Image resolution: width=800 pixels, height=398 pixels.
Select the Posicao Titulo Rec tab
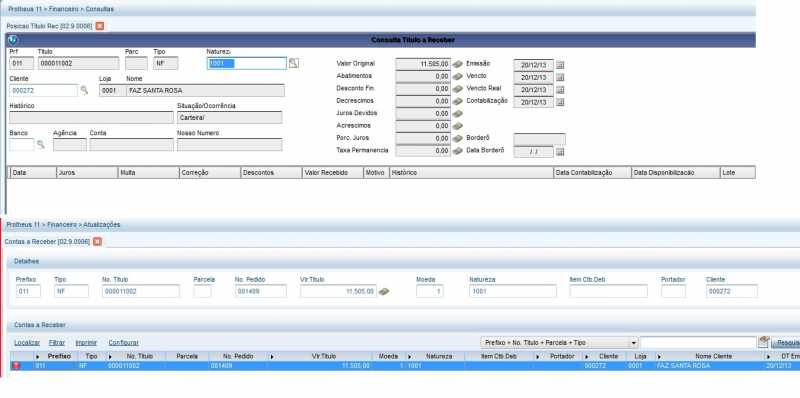click(x=49, y=26)
